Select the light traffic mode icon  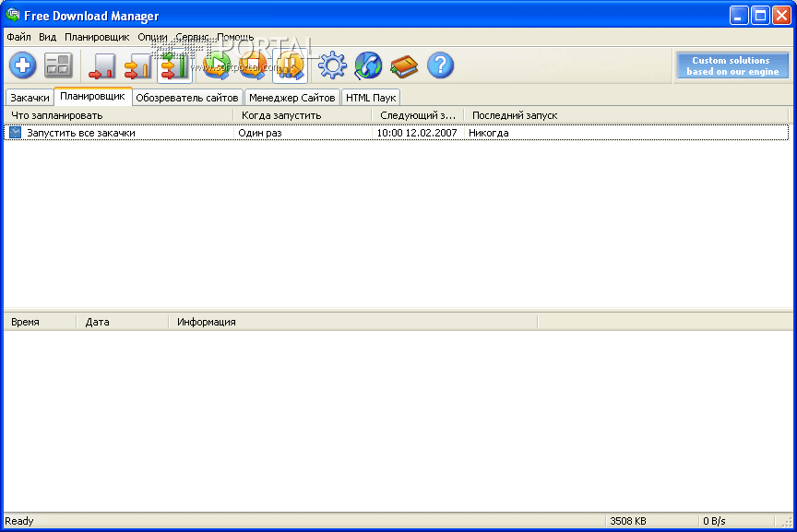point(101,66)
